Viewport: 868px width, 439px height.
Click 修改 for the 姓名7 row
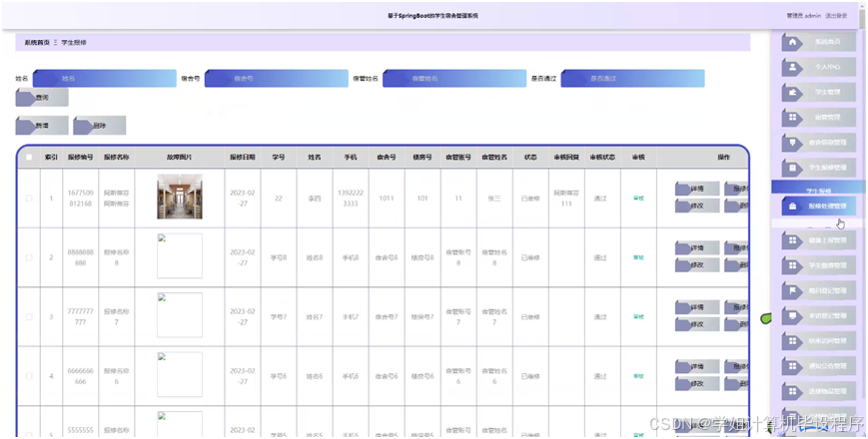tap(697, 324)
